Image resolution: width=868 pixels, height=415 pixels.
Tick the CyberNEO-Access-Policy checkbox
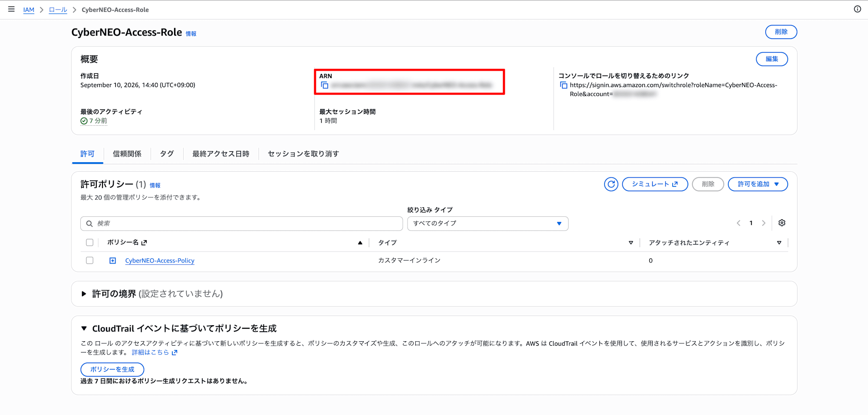89,260
